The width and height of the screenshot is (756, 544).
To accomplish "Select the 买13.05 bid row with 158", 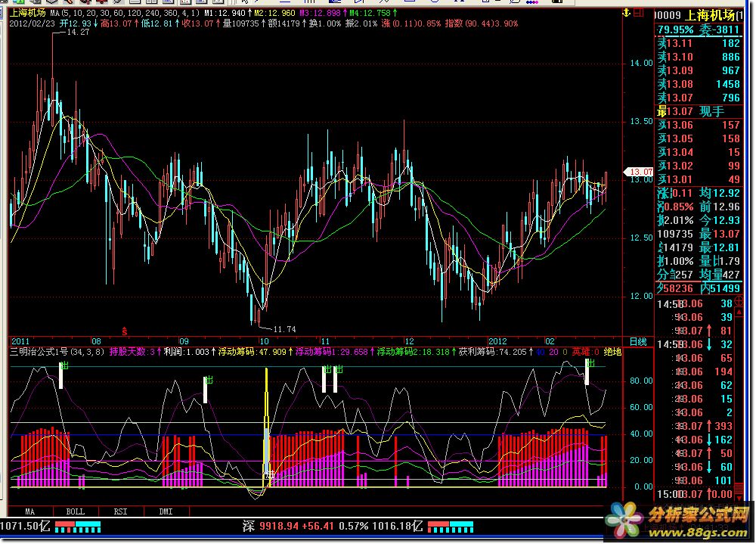I will click(x=699, y=138).
